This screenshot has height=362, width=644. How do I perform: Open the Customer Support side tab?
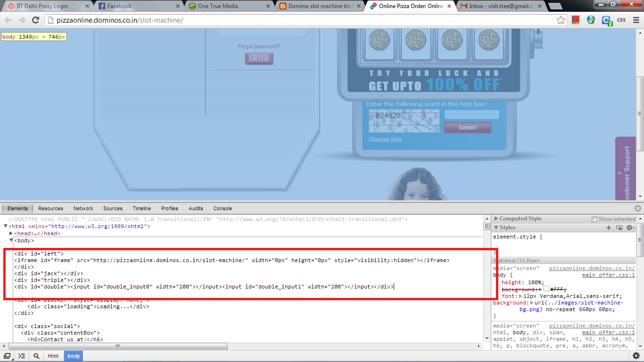click(626, 169)
